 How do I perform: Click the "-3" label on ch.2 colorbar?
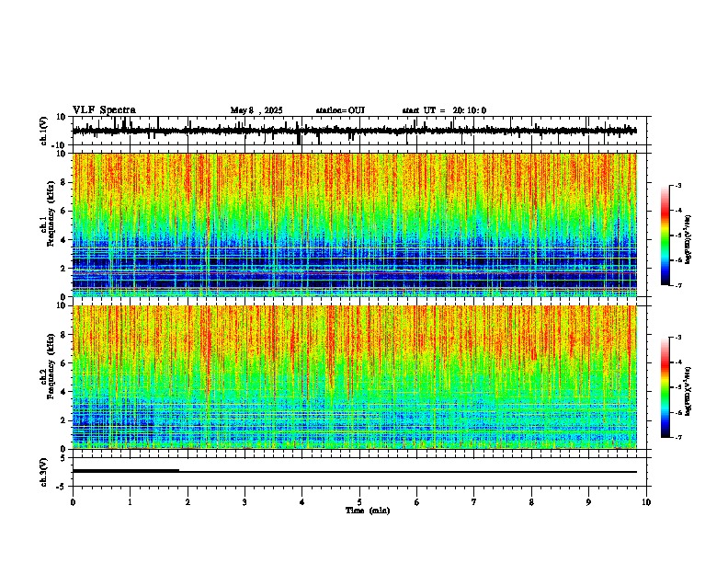point(677,338)
